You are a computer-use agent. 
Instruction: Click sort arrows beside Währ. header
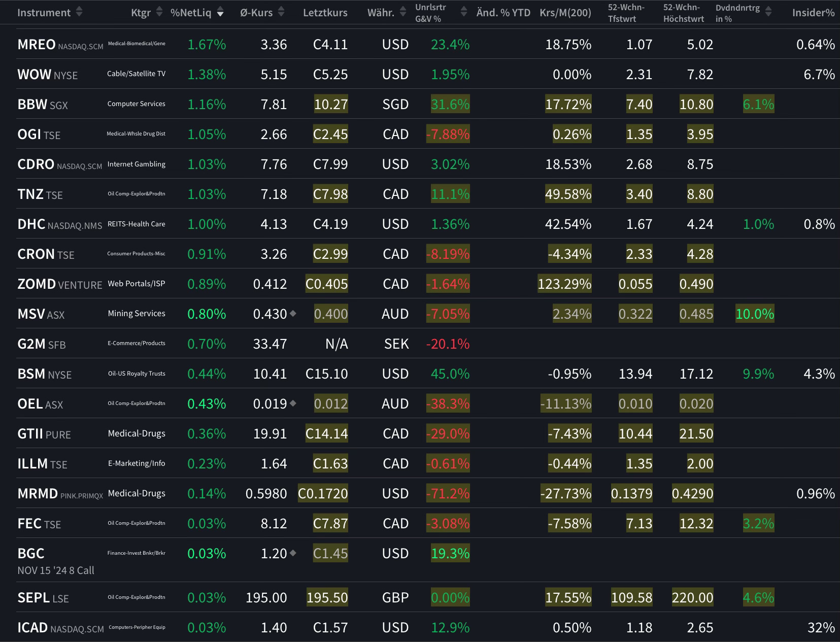tap(403, 12)
